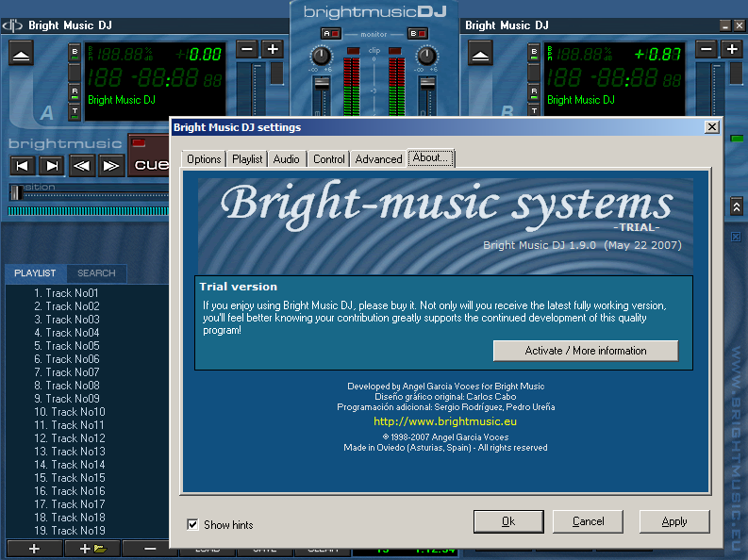The image size is (748, 560).
Task: Minimize the Bright Music DJ window
Action: [x=725, y=25]
